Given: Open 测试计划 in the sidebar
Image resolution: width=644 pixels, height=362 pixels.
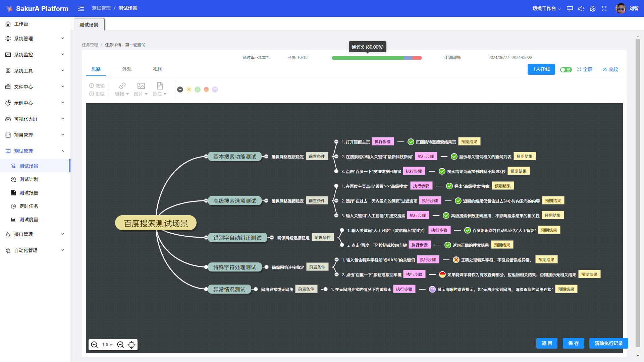Looking at the screenshot, I should click(x=29, y=179).
